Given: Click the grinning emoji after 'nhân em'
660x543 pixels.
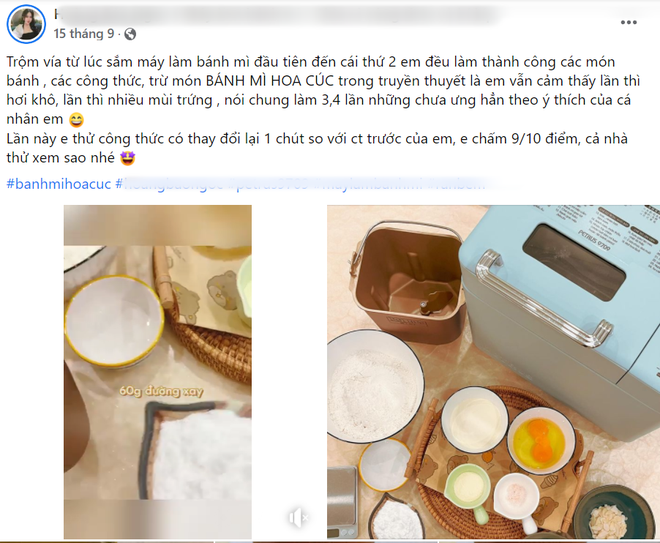Looking at the screenshot, I should pos(76,120).
